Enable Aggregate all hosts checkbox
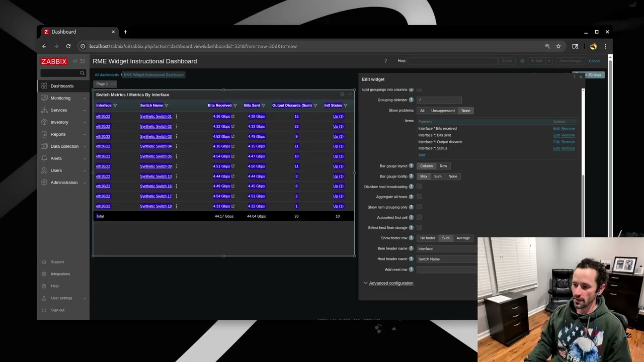Screen dimensions: 644x362 [419, 197]
